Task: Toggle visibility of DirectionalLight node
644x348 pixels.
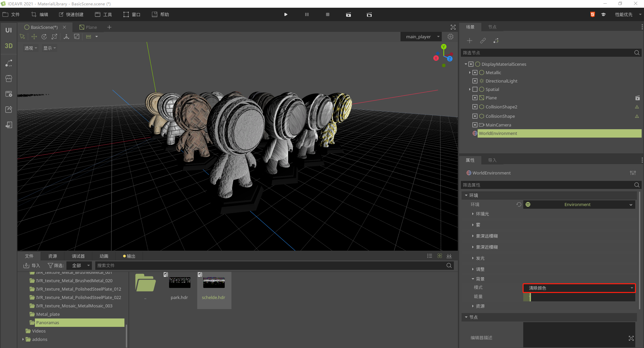Action: pos(475,81)
